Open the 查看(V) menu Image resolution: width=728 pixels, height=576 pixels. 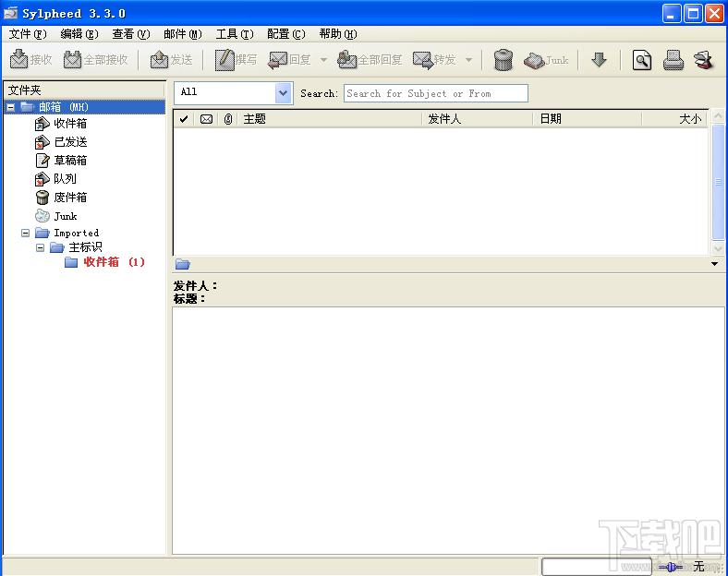(131, 34)
